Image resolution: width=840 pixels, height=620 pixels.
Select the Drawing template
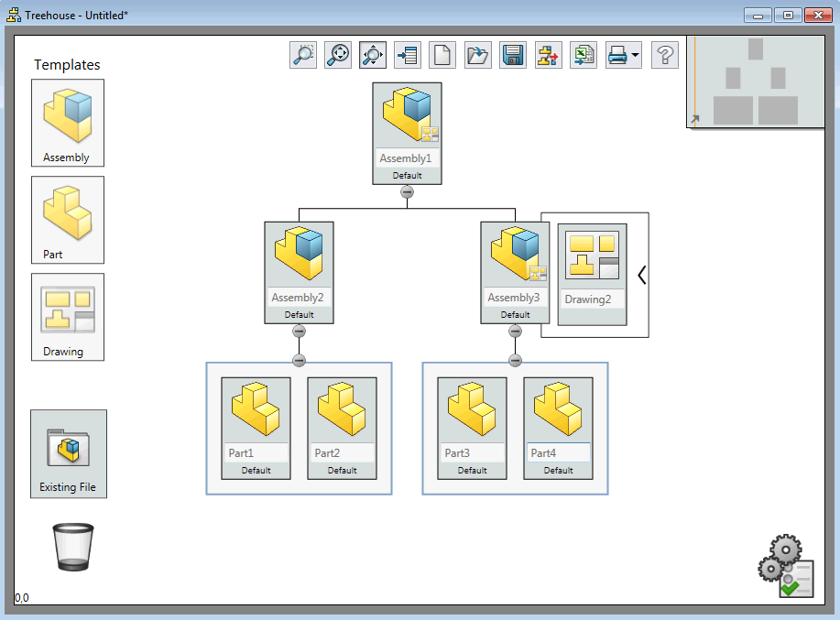[67, 316]
